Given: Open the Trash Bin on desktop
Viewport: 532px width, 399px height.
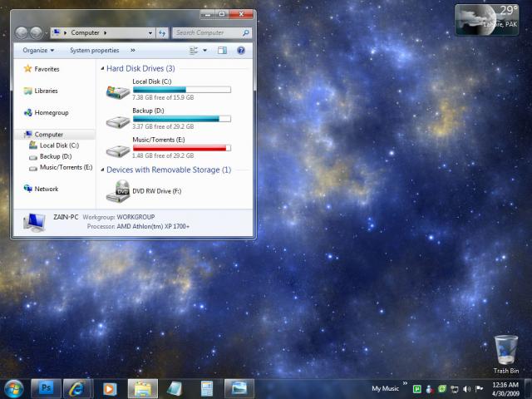Looking at the screenshot, I should point(505,351).
